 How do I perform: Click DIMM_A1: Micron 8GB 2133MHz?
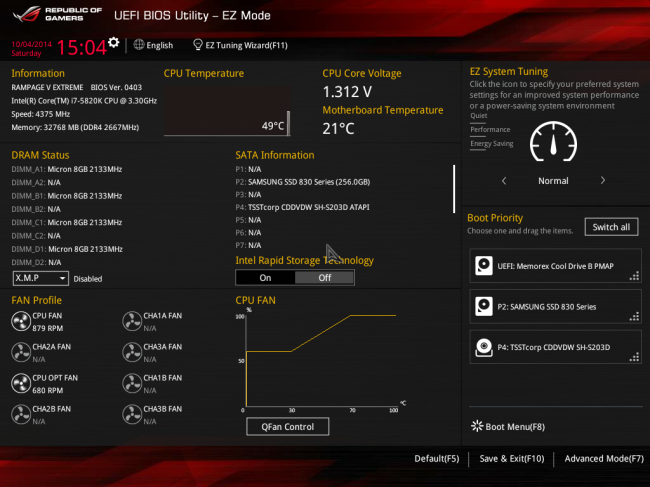(x=67, y=169)
